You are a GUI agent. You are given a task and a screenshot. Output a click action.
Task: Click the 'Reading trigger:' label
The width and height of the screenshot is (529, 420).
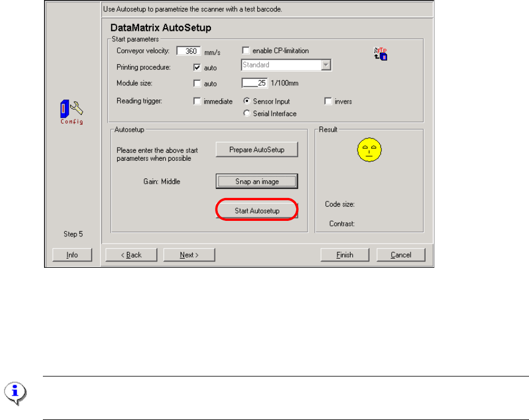140,101
